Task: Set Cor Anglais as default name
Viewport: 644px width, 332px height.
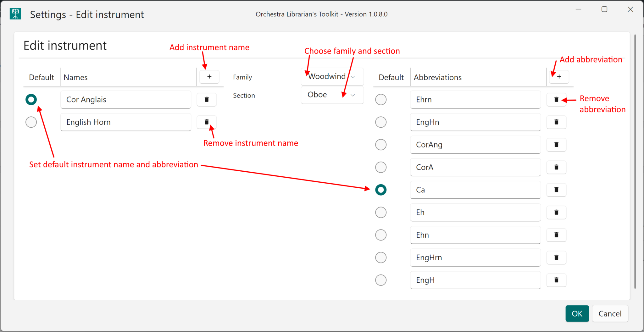Action: [31, 100]
